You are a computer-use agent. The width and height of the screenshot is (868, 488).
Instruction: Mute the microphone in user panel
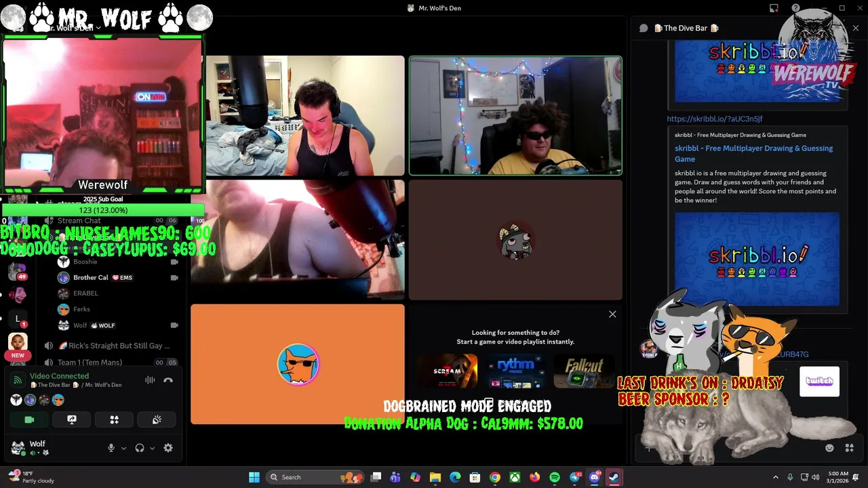(x=111, y=448)
